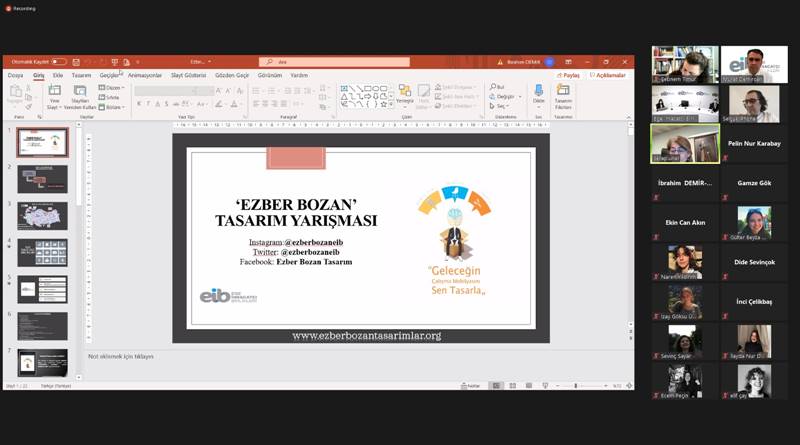Open the Animasyonlar ribbon tab
This screenshot has width=800, height=445.
pos(145,75)
